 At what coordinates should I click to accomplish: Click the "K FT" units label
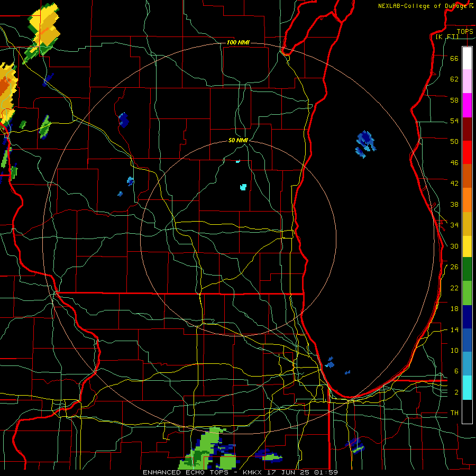click(447, 36)
